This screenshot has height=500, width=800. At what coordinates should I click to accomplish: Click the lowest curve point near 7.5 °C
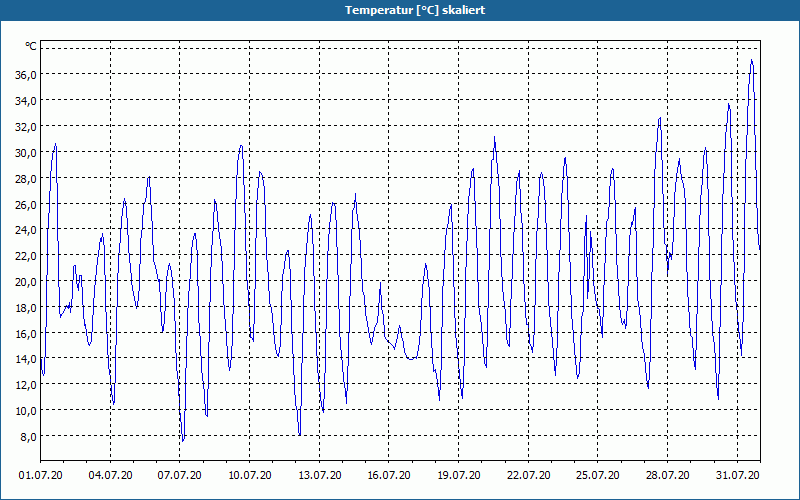point(183,441)
